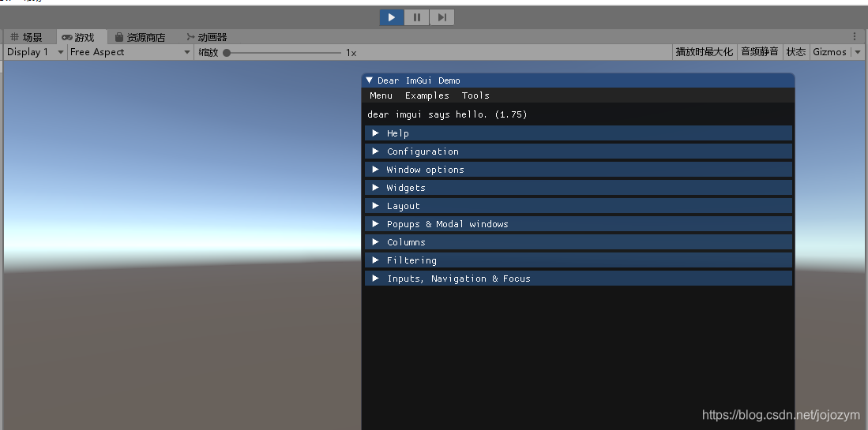Toggle 音频静音 (Mute Audio)
The height and width of the screenshot is (430, 868).
point(760,52)
